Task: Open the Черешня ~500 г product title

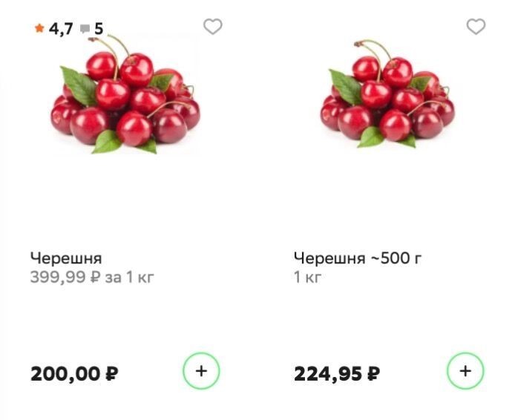Action: click(358, 258)
